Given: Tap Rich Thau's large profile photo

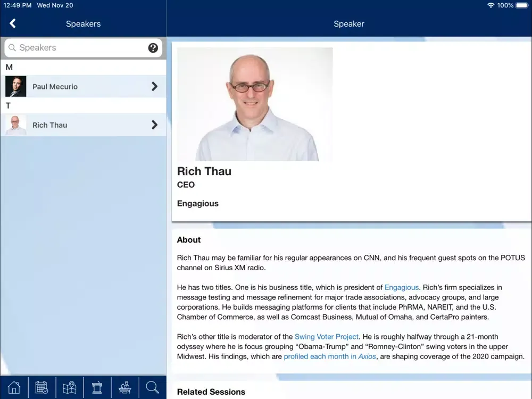Looking at the screenshot, I should pyautogui.click(x=255, y=104).
